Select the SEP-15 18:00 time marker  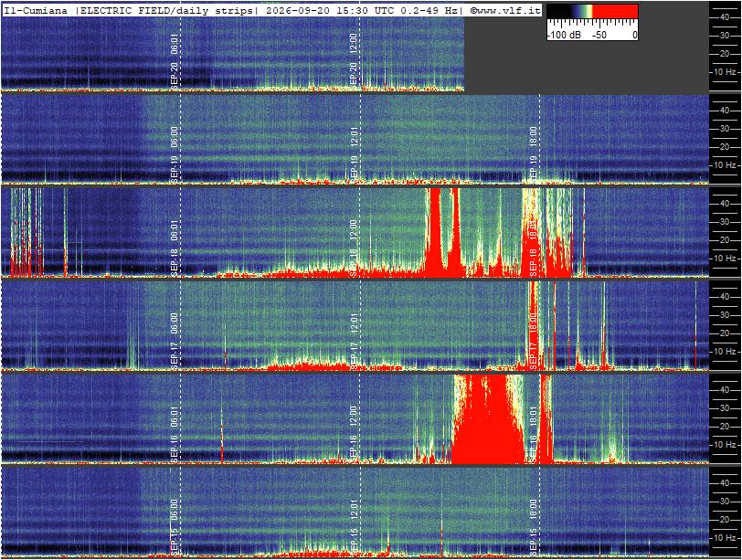(x=534, y=526)
